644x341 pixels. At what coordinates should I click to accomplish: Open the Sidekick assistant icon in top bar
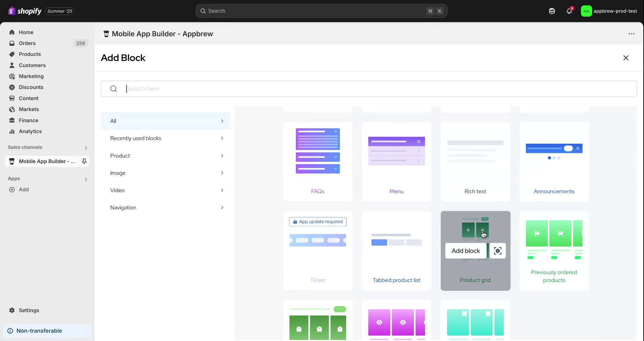(552, 11)
